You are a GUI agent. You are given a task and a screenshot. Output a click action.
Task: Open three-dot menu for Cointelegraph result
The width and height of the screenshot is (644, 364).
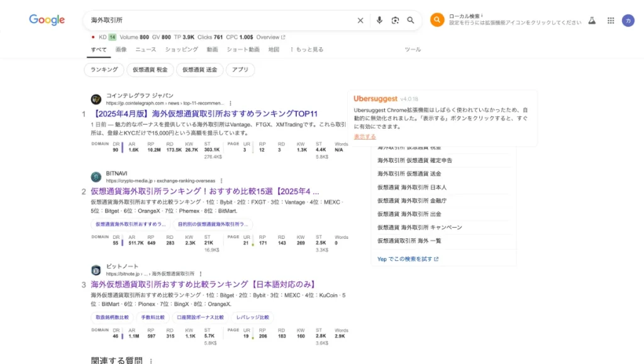230,103
